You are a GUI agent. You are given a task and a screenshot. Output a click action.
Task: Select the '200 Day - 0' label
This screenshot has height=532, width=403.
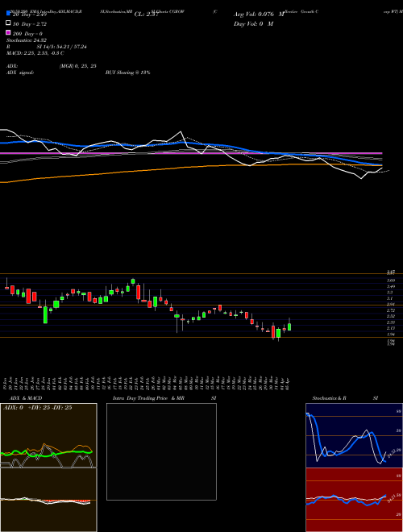(x=28, y=34)
